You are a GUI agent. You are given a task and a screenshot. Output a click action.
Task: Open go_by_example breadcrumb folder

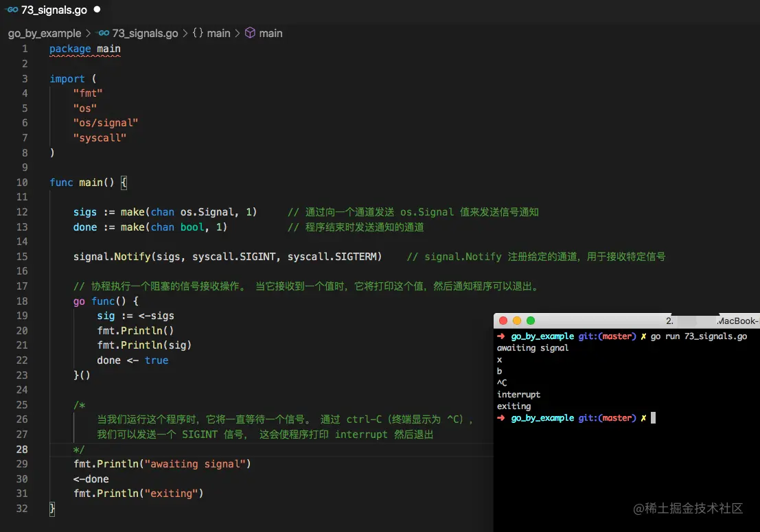point(45,34)
